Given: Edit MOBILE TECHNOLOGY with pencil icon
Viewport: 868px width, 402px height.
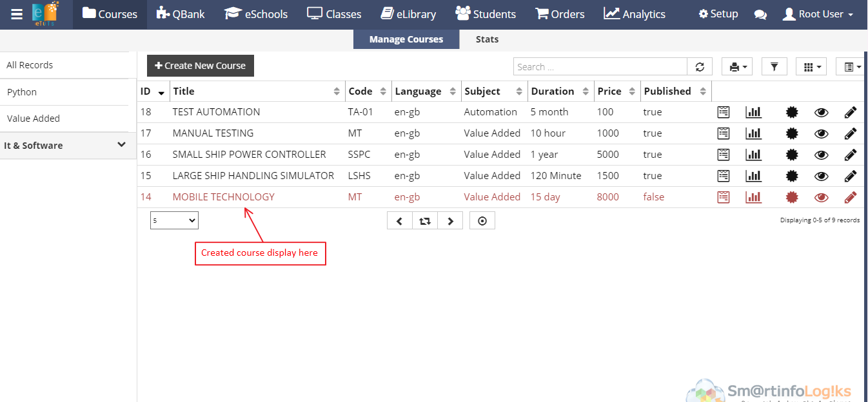Looking at the screenshot, I should click(x=851, y=197).
